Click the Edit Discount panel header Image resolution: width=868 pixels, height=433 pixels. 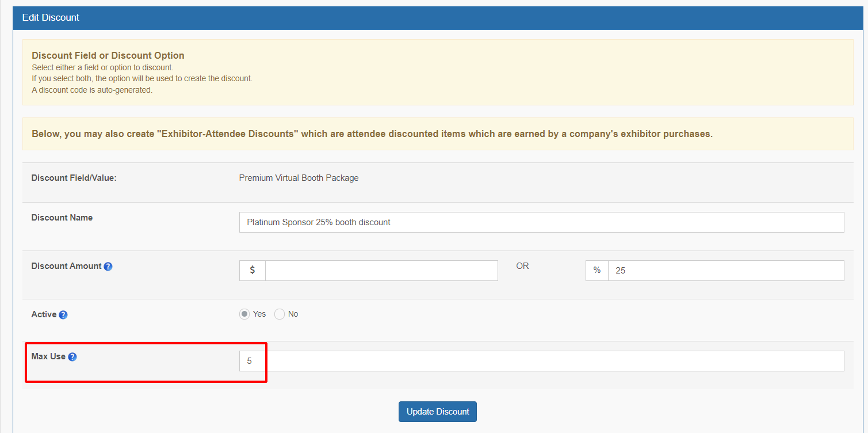coord(438,18)
